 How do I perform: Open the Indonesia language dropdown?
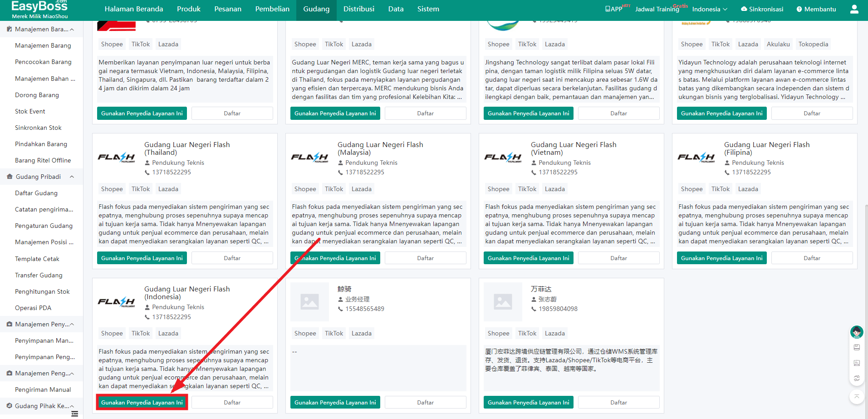coord(710,9)
